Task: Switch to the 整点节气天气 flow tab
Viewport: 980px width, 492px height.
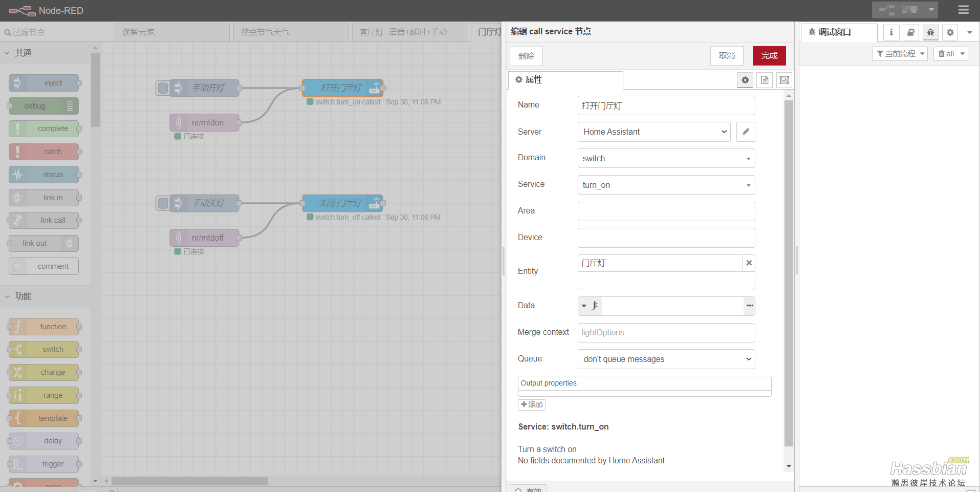Action: pyautogui.click(x=291, y=32)
